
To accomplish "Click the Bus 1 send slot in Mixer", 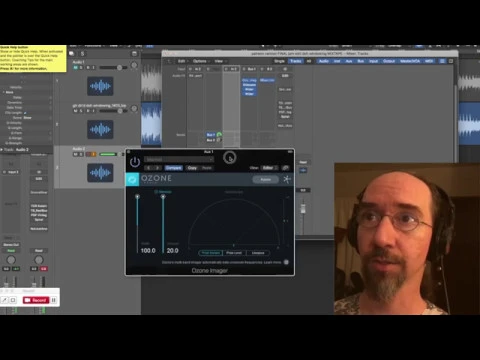I will click(210, 135).
